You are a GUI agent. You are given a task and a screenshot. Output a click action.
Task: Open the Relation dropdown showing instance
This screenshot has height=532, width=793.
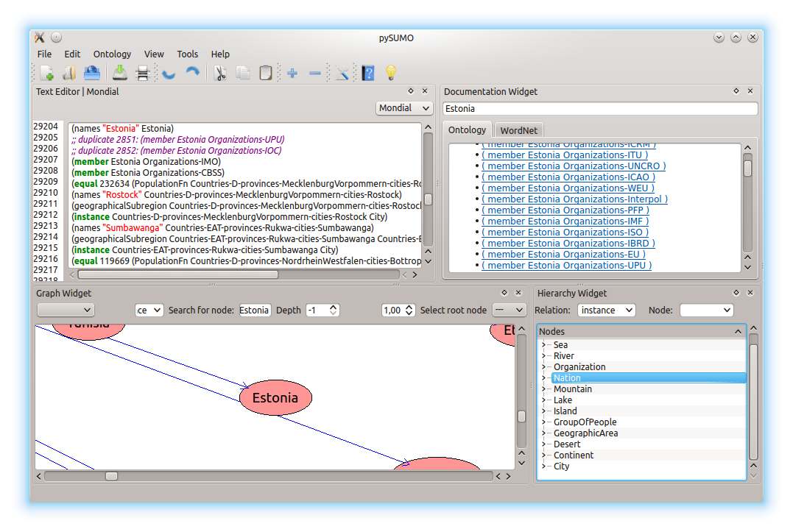click(x=606, y=311)
